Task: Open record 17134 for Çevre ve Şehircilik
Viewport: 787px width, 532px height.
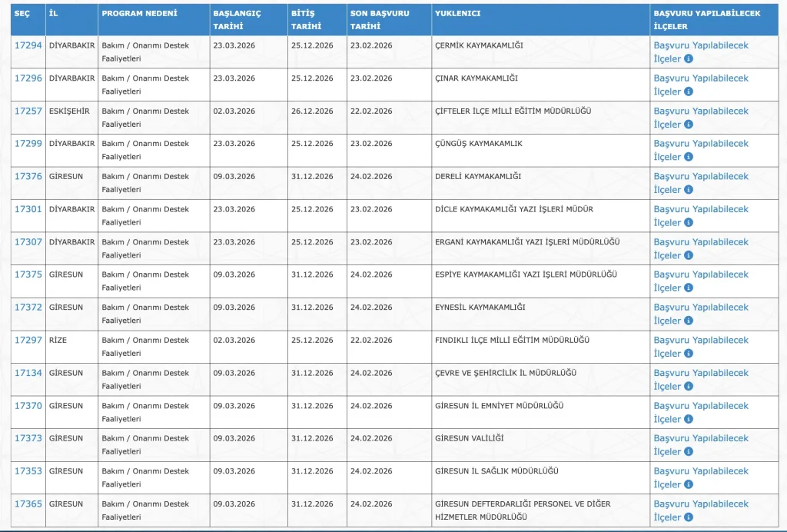Action: 28,373
